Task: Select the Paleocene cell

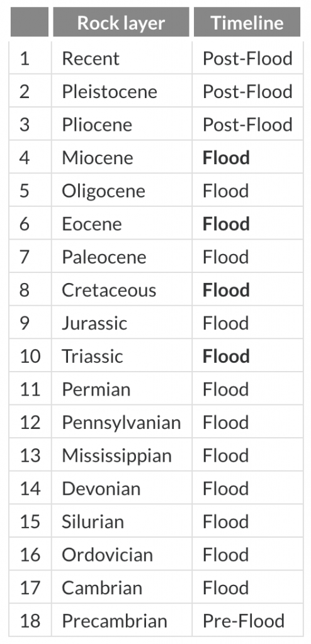Action: [x=122, y=257]
